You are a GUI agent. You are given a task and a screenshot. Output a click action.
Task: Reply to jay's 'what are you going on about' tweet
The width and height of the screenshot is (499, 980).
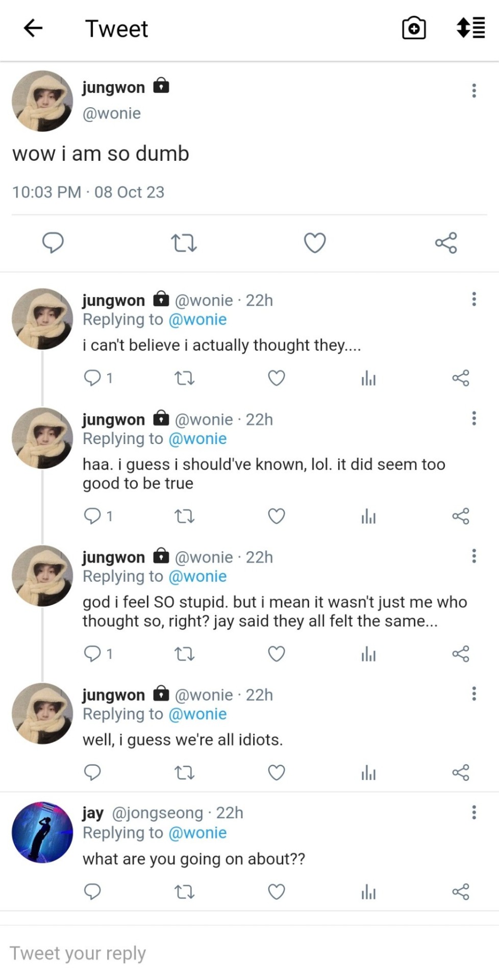coord(92,892)
